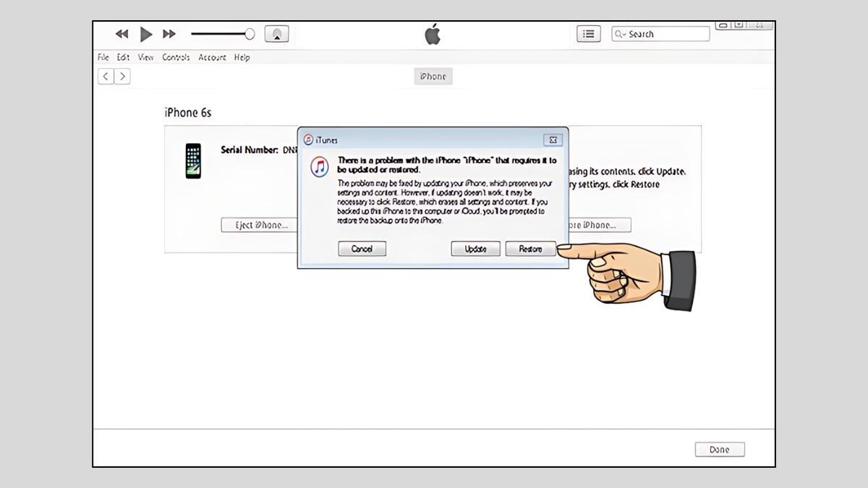Click the Restore iPhone... button behind the dialog

(x=600, y=225)
